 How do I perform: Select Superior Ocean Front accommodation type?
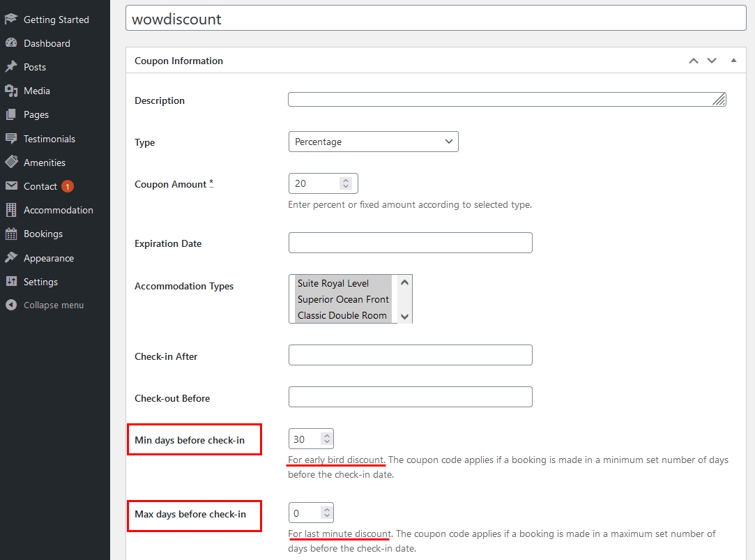(343, 299)
